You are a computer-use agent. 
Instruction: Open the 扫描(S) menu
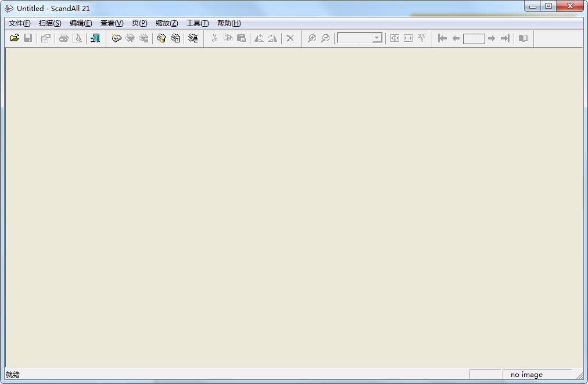pos(50,23)
